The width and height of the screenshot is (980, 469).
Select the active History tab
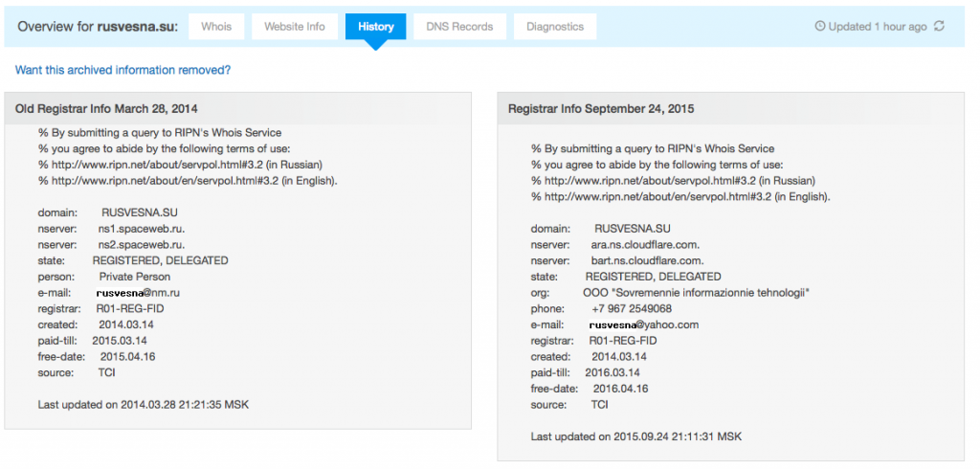[375, 27]
